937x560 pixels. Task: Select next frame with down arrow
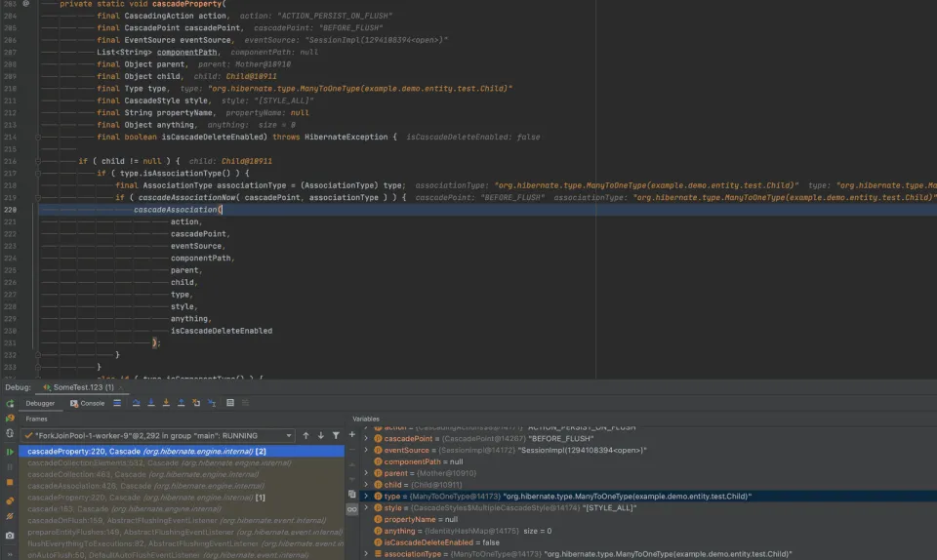321,436
